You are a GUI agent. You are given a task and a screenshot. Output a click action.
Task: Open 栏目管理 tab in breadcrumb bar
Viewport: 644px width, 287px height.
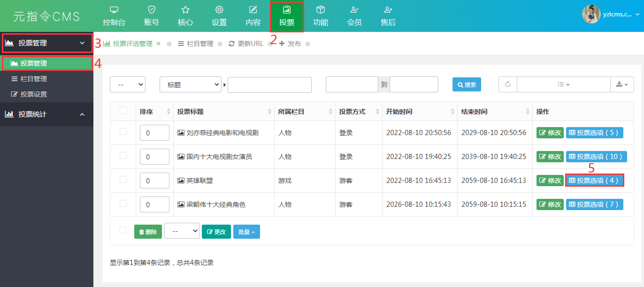196,44
